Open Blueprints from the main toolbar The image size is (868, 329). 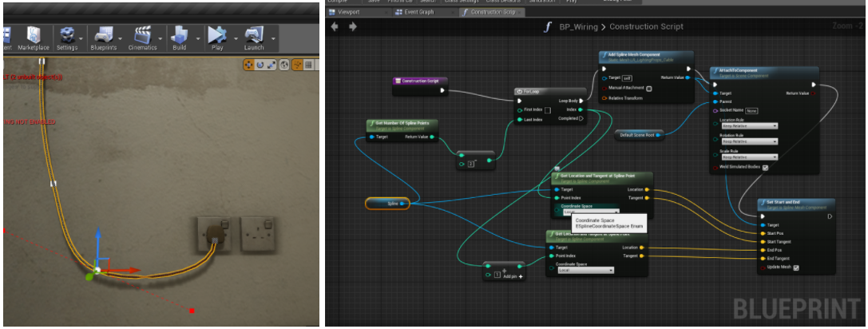click(104, 39)
